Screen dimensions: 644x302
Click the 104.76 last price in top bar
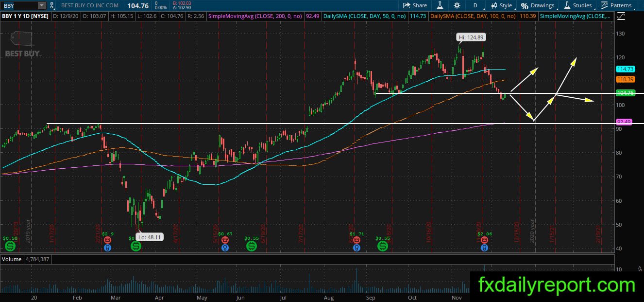pos(137,5)
